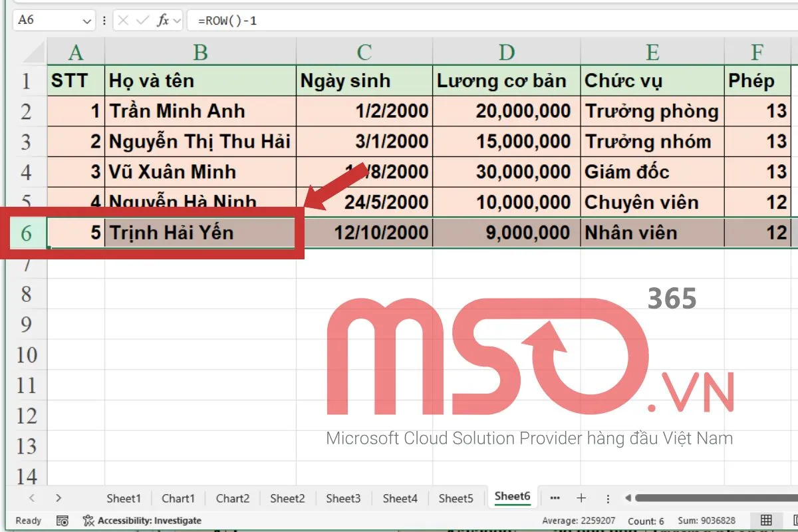Click the previous sheet navigation arrow
This screenshot has width=798, height=532.
pyautogui.click(x=32, y=497)
